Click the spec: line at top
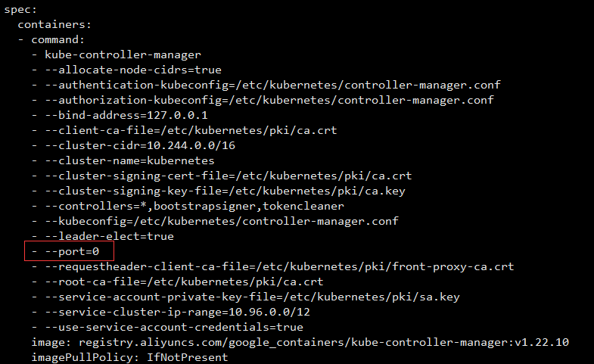This screenshot has height=364, width=594. click(x=20, y=9)
